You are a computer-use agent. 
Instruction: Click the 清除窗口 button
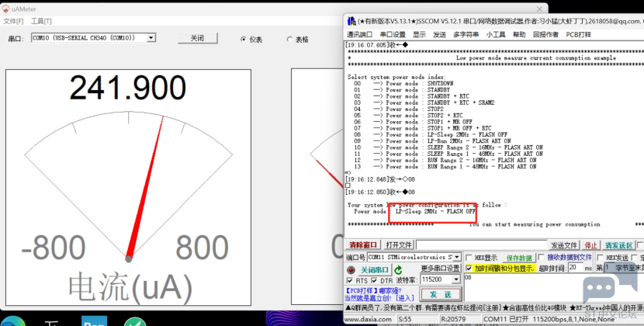coord(362,245)
